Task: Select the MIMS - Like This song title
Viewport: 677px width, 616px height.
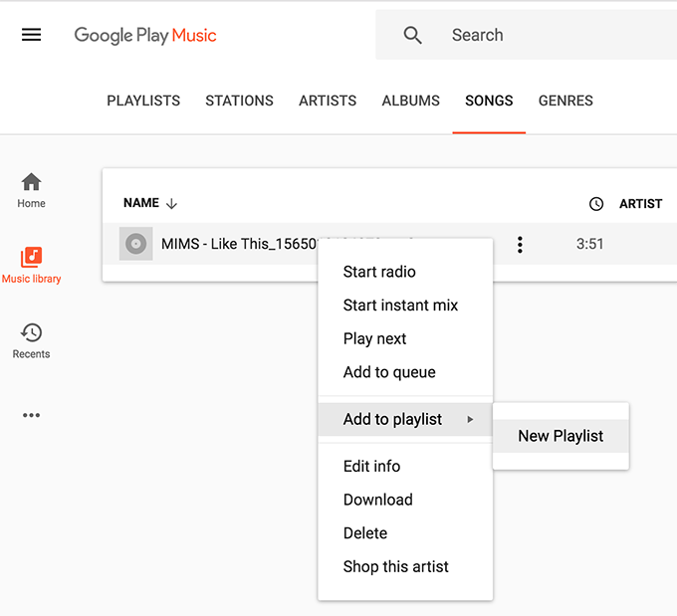Action: (239, 244)
